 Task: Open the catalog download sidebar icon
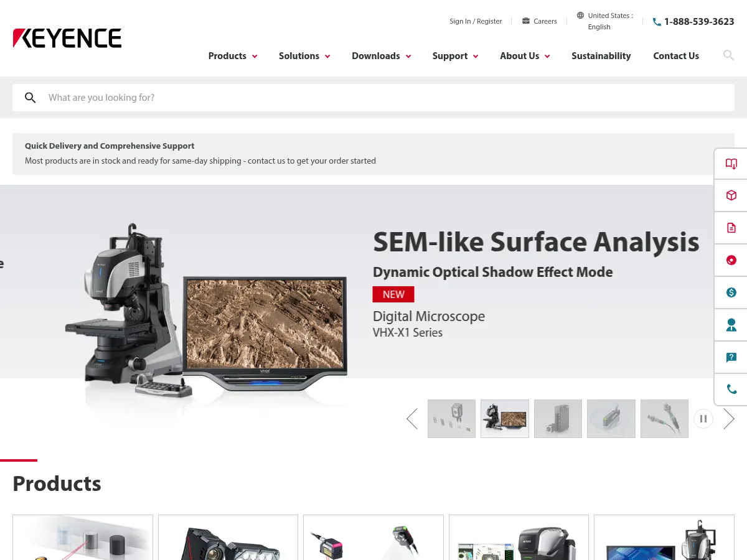tap(731, 163)
